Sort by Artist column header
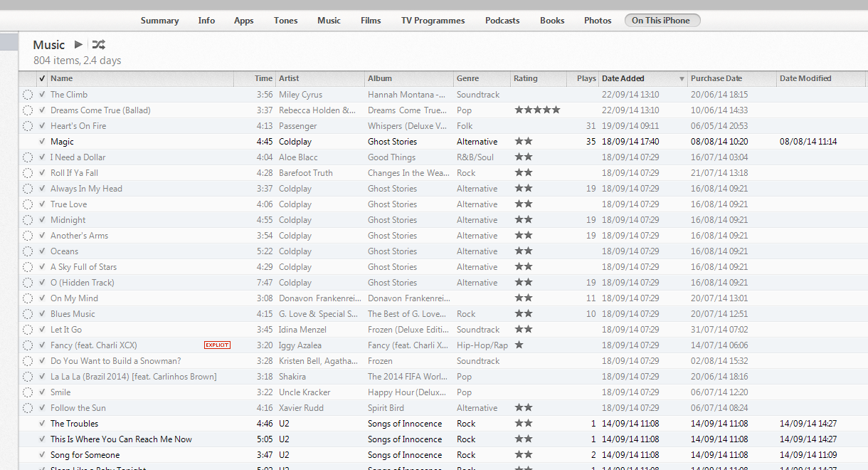The image size is (868, 470). click(320, 78)
